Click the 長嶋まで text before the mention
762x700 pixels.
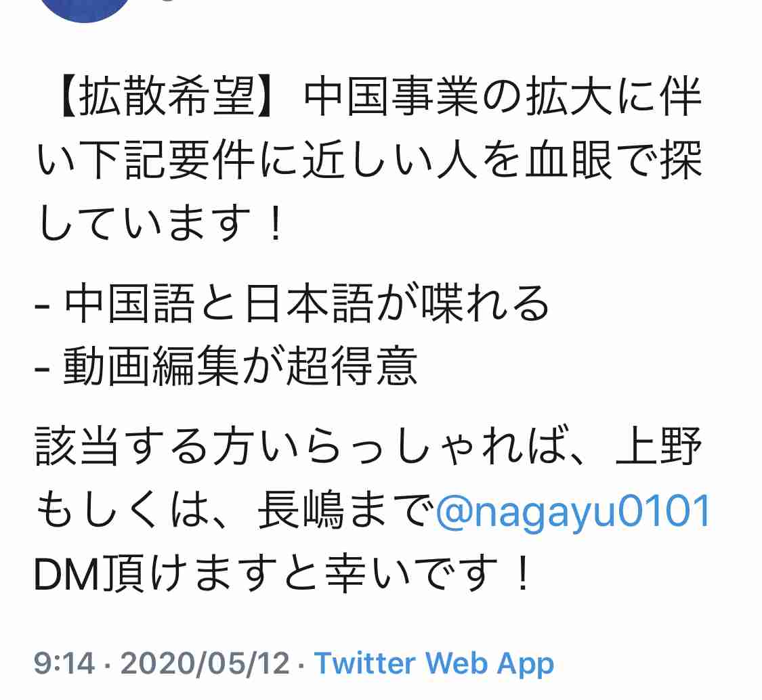coord(345,510)
